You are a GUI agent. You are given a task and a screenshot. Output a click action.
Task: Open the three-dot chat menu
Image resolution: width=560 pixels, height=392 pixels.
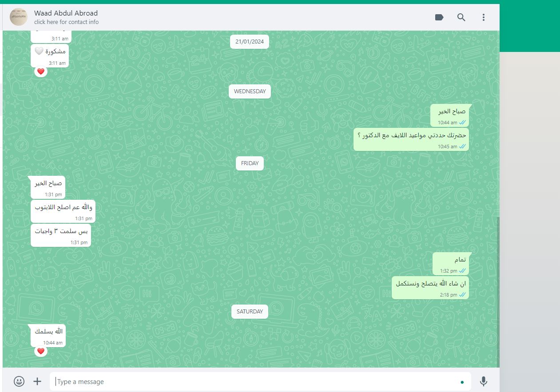[x=484, y=17]
